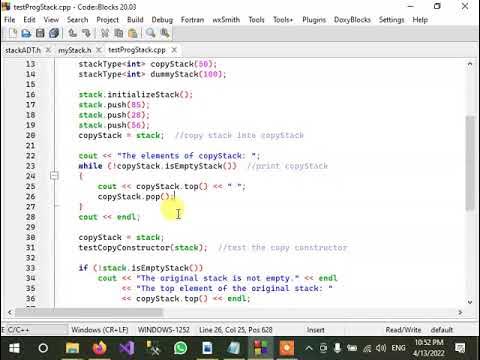
Task: Open Visual Studio from taskbar
Action: (127, 348)
